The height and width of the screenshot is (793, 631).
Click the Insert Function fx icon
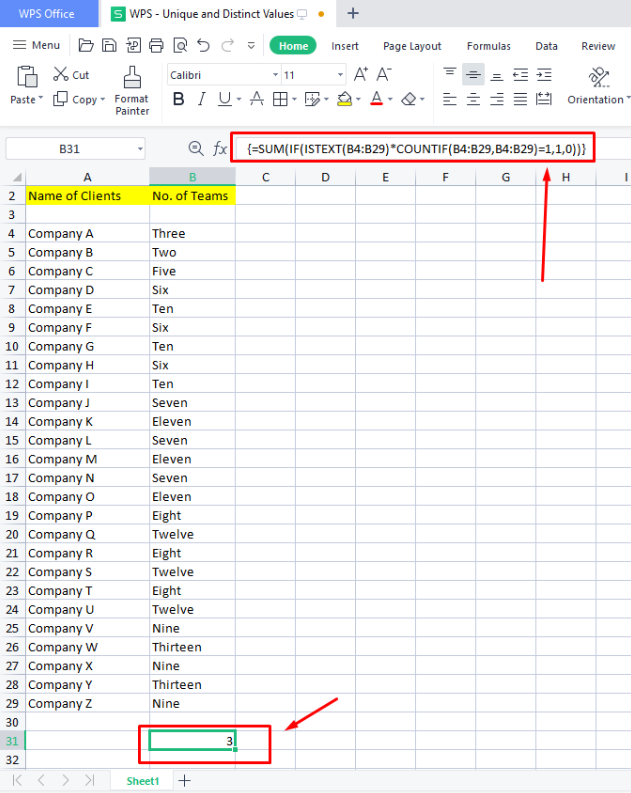click(x=220, y=148)
